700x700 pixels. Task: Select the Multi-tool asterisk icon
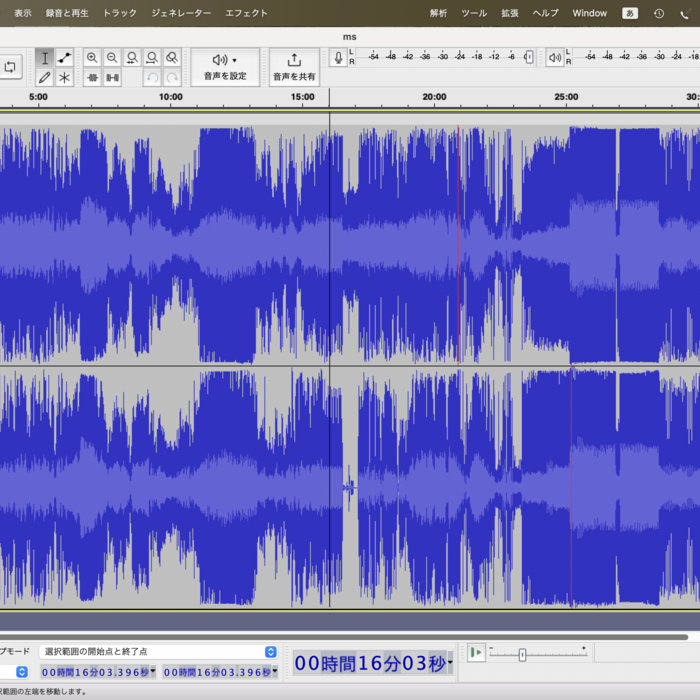(x=65, y=77)
